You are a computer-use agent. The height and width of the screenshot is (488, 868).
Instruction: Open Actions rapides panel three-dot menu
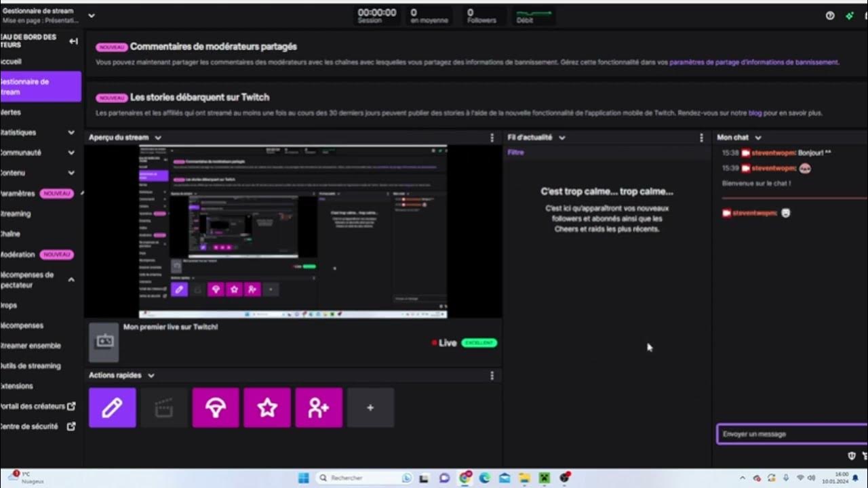coord(492,375)
